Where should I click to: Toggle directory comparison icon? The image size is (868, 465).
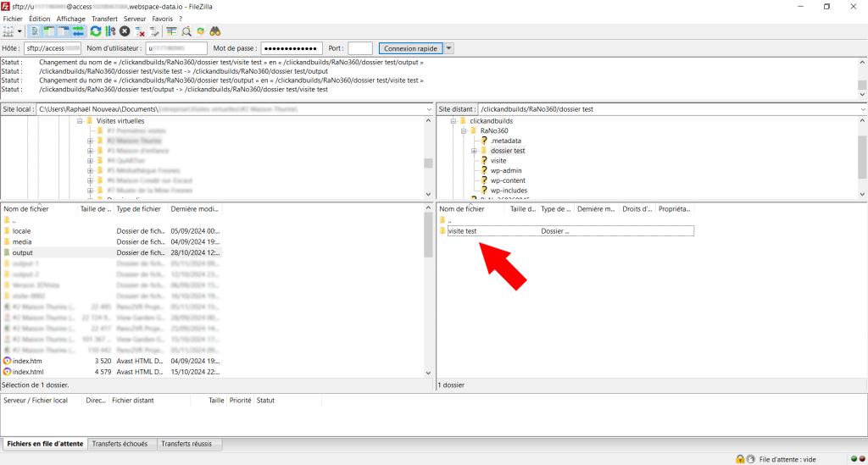186,31
